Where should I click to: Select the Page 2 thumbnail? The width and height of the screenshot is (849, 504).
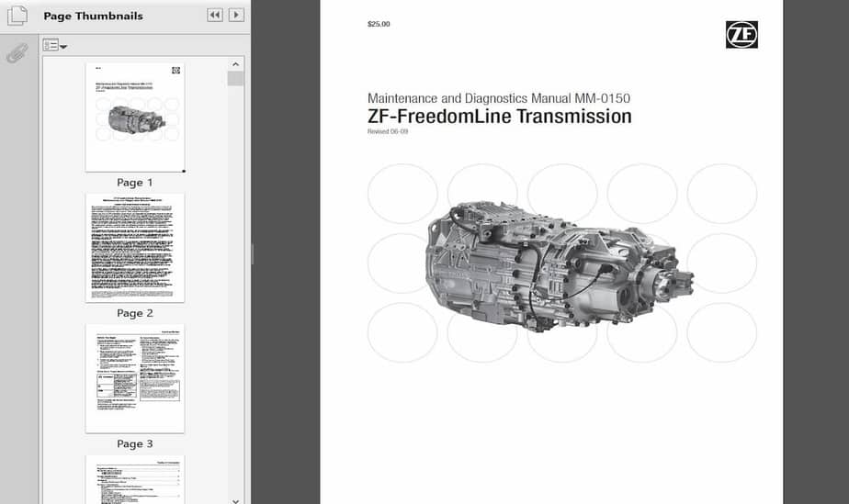click(135, 247)
